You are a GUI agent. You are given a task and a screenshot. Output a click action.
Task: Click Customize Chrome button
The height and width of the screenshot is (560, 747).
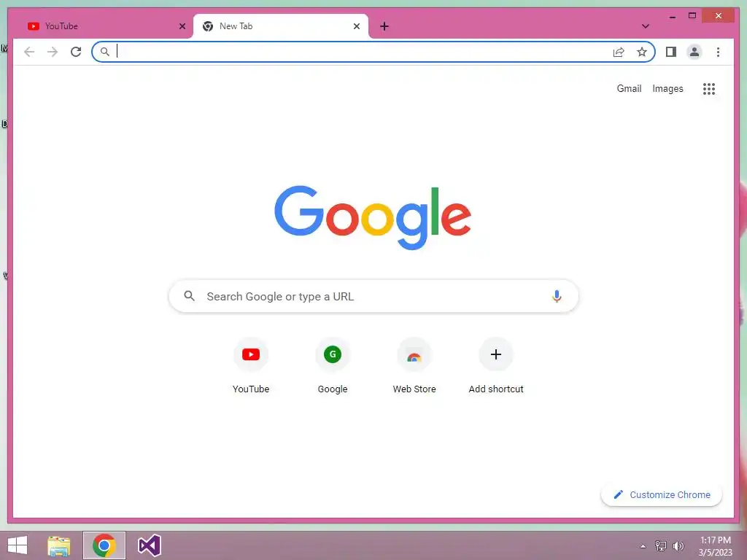pos(661,495)
